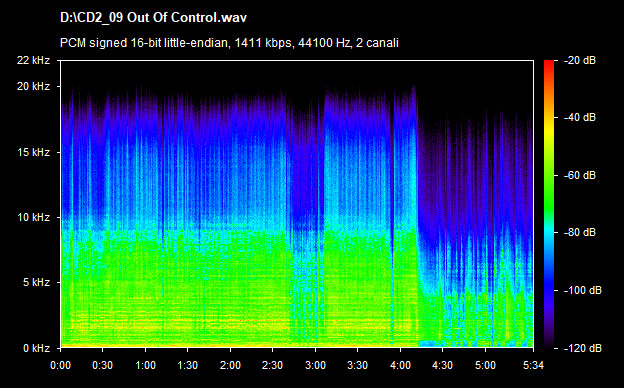Click the 10 kHz frequency axis label
The image size is (624, 388).
(x=33, y=217)
